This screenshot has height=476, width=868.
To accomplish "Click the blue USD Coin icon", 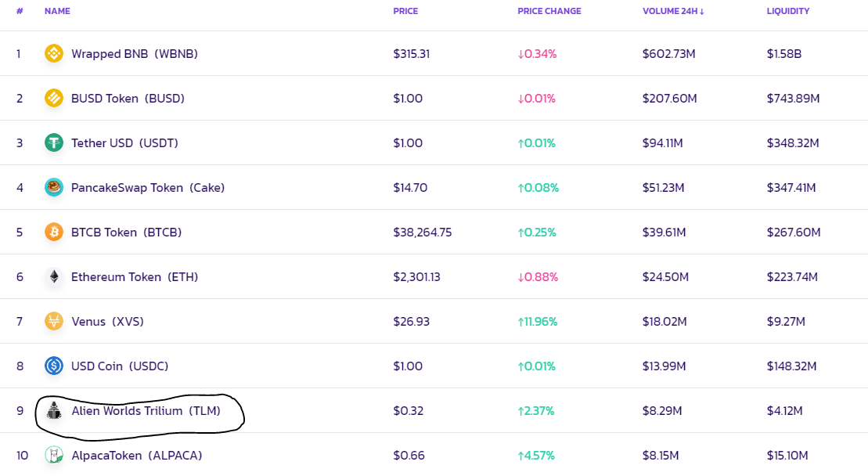I will [54, 366].
